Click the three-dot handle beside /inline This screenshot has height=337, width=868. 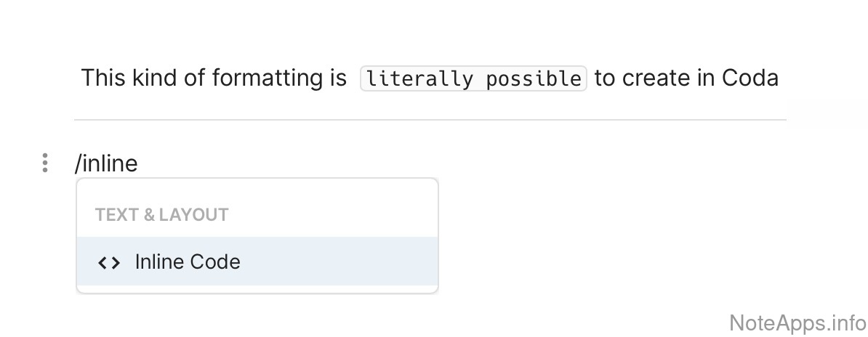pyautogui.click(x=45, y=163)
